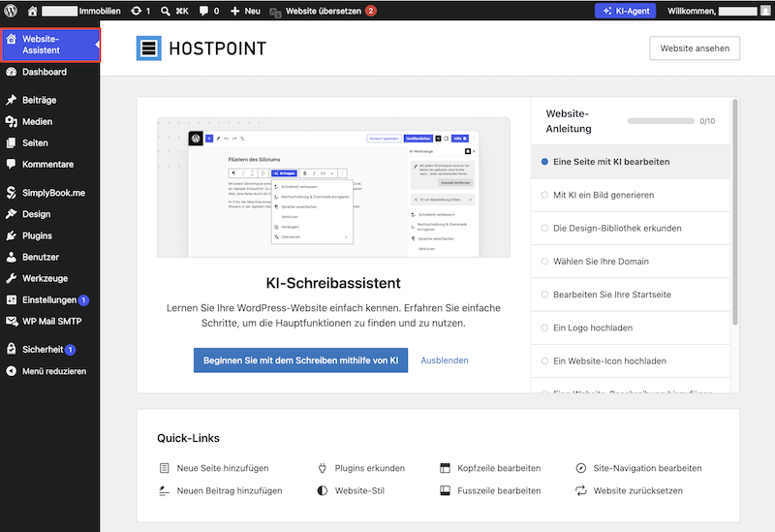Click the WordPress logo in admin bar
Viewport: 775px width, 532px height.
11,11
